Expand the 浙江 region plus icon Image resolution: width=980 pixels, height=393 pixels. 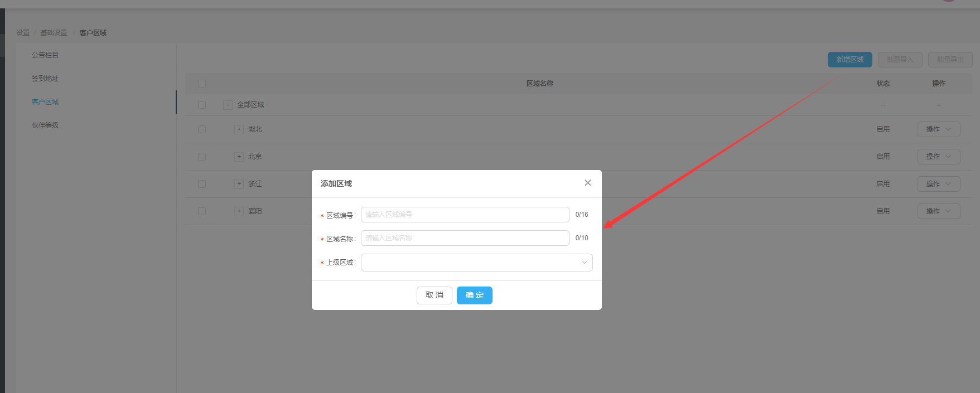(x=239, y=184)
